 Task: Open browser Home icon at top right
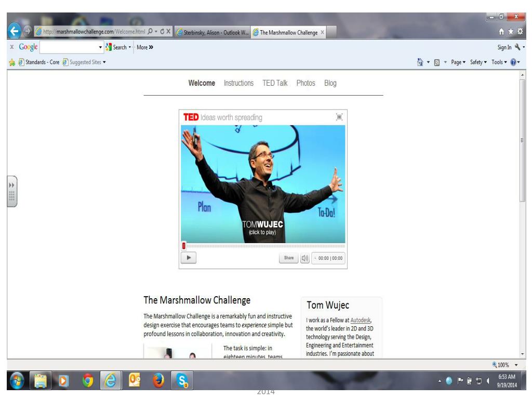click(501, 32)
